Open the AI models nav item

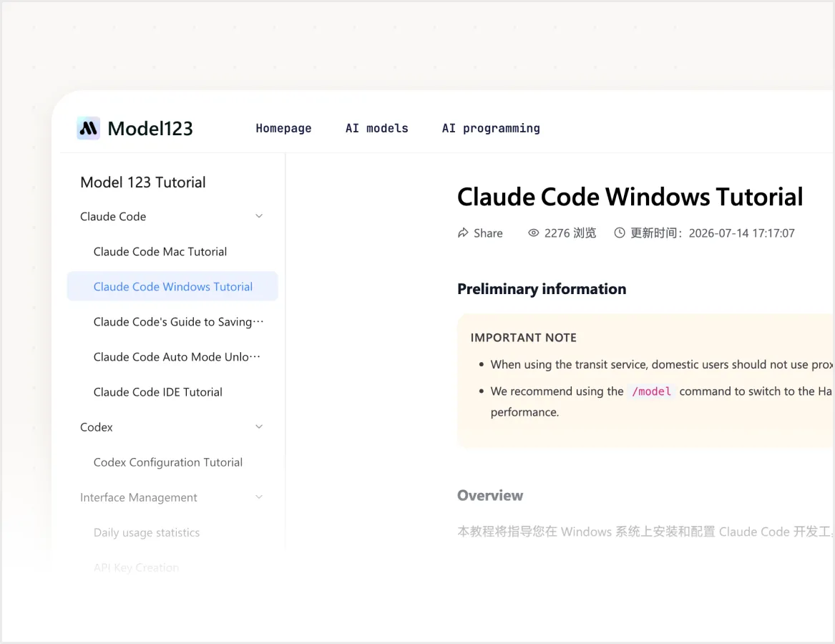376,128
